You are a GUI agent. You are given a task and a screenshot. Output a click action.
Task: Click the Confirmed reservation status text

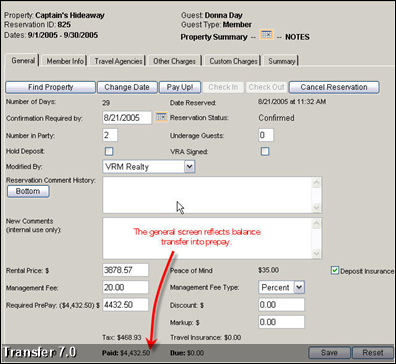277,118
